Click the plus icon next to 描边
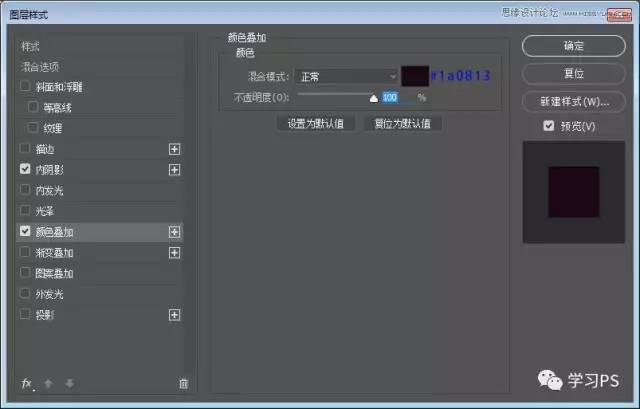The width and height of the screenshot is (640, 409). coord(175,149)
